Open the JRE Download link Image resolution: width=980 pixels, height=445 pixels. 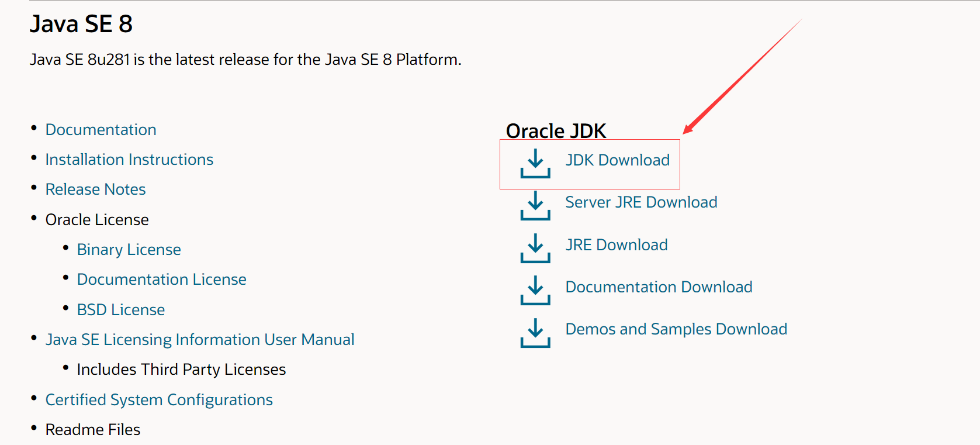click(617, 245)
